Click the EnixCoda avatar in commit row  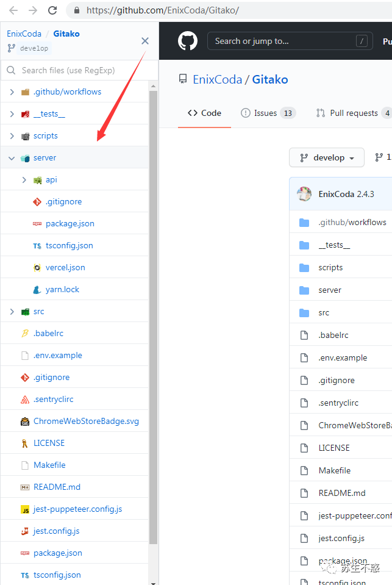click(x=304, y=194)
